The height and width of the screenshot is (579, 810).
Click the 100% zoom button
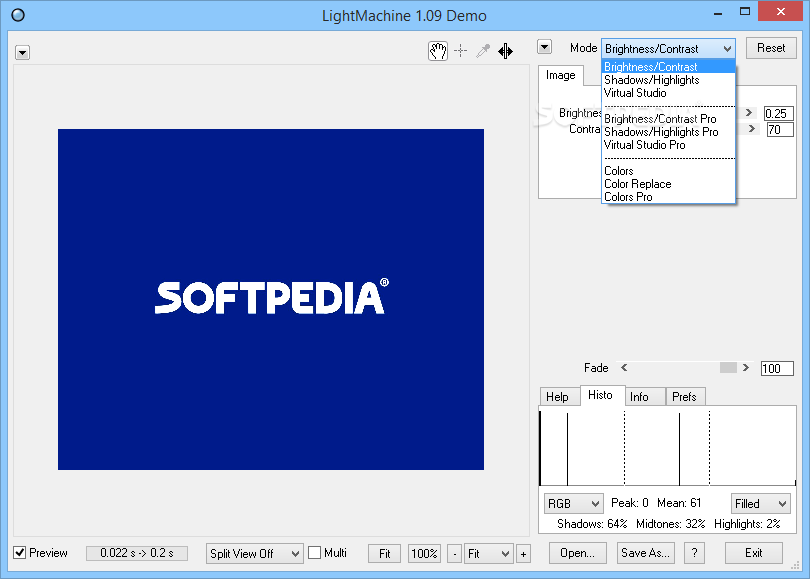point(424,554)
